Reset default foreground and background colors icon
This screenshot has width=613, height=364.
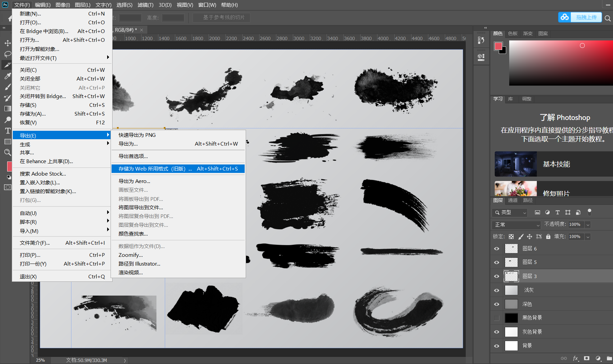(9, 177)
